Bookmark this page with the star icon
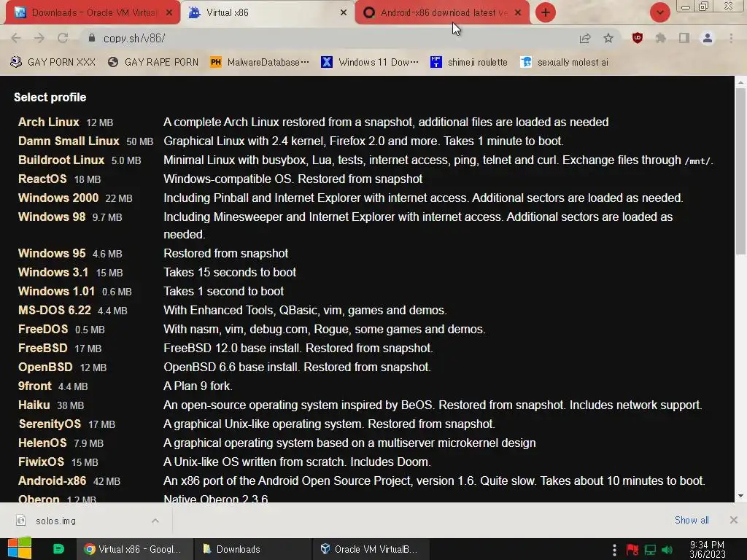 coord(608,38)
